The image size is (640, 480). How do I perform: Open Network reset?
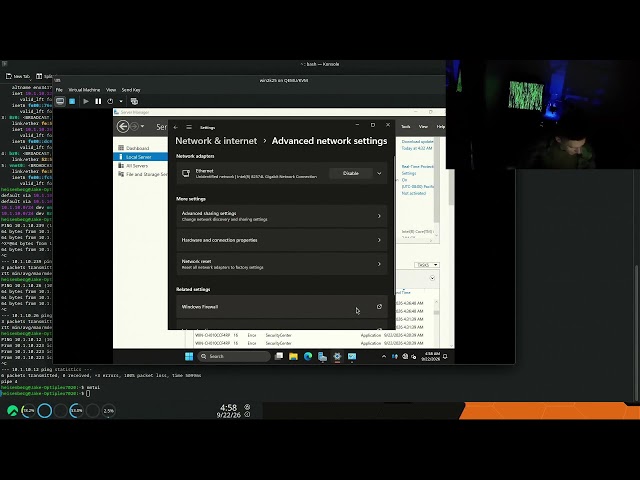coord(282,264)
